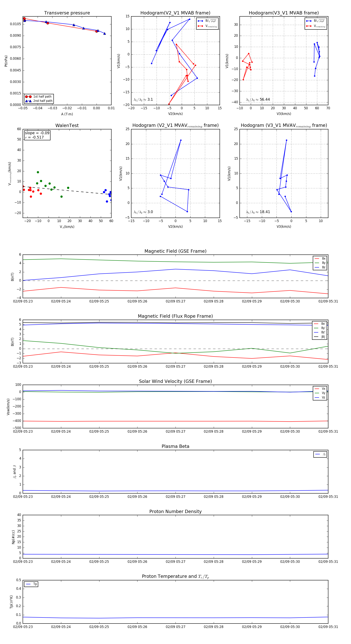The height and width of the screenshot is (644, 351).
Task: Click the 'Plasma Beta' plot title
Action: [175, 447]
